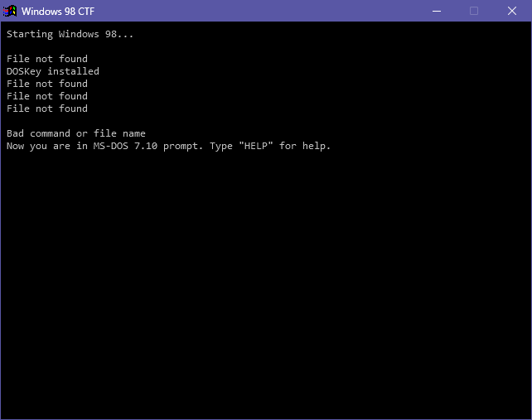Click "Now you are" at the line start

point(36,146)
